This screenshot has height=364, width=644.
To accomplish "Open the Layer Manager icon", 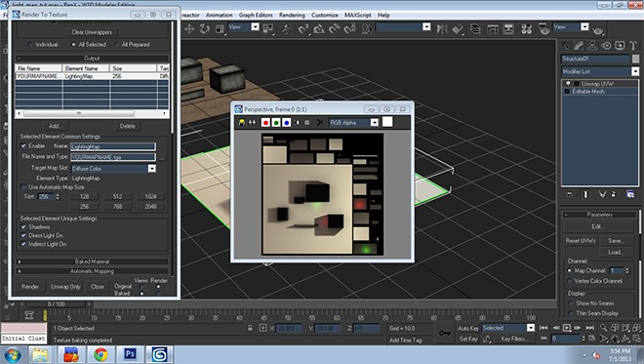I will [475, 28].
